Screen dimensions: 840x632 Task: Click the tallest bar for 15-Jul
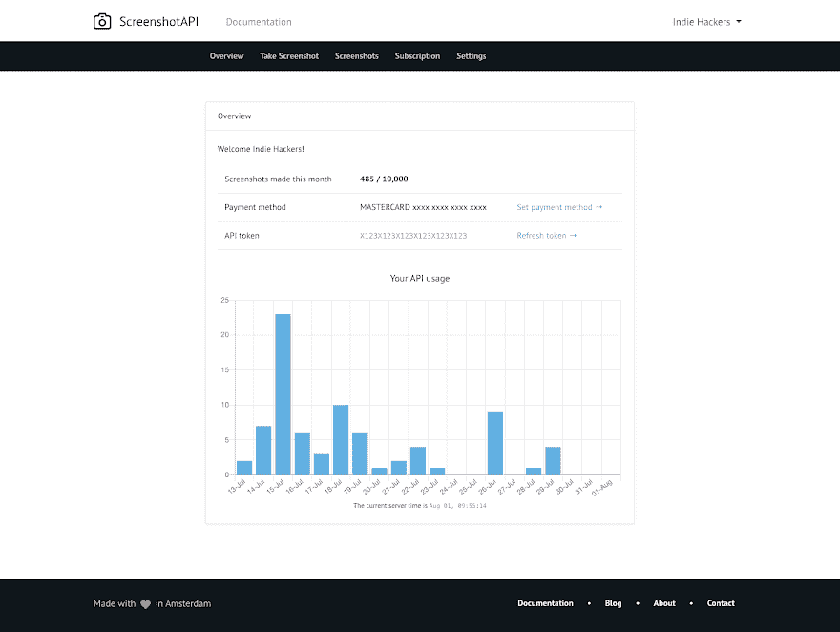(x=283, y=394)
